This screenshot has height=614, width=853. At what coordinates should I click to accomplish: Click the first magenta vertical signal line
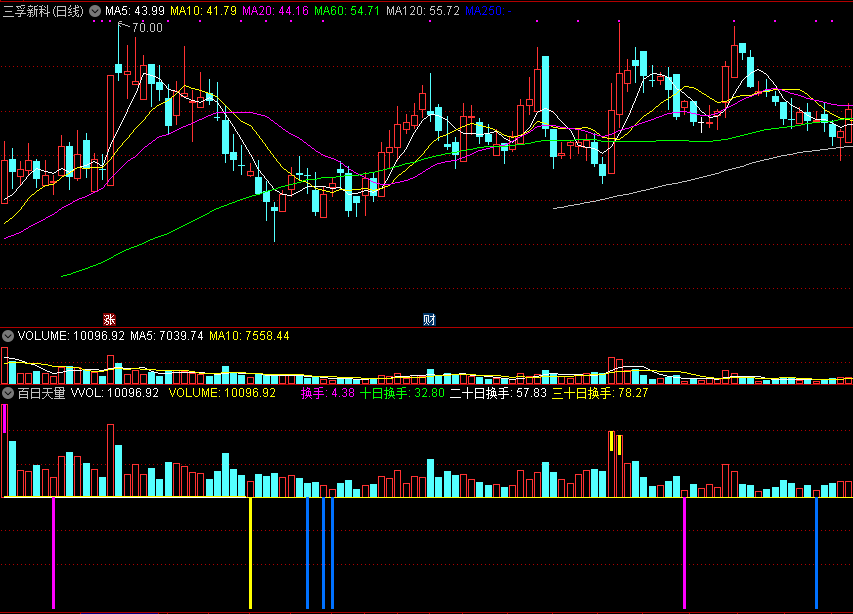(53, 553)
